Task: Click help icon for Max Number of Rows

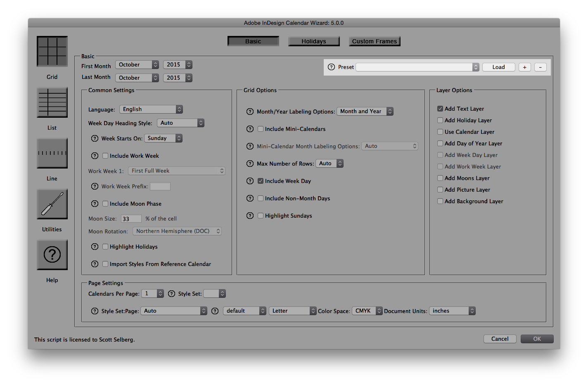Action: [x=250, y=164]
